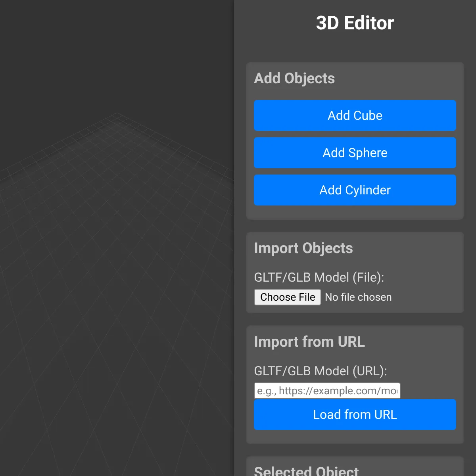Viewport: 476px width, 476px height.
Task: Click the GLTF/GLB Model (URL) label
Action: [x=320, y=371]
